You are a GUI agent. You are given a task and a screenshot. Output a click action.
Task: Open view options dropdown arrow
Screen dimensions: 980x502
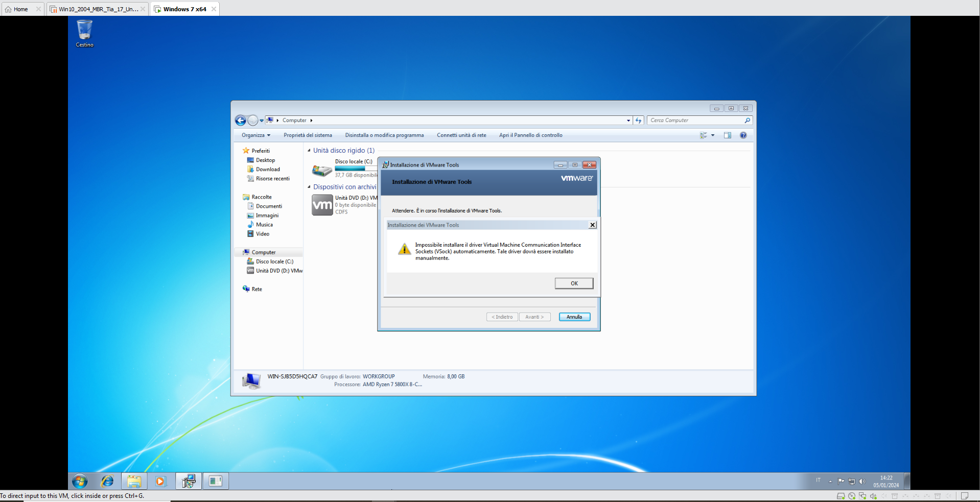click(713, 135)
